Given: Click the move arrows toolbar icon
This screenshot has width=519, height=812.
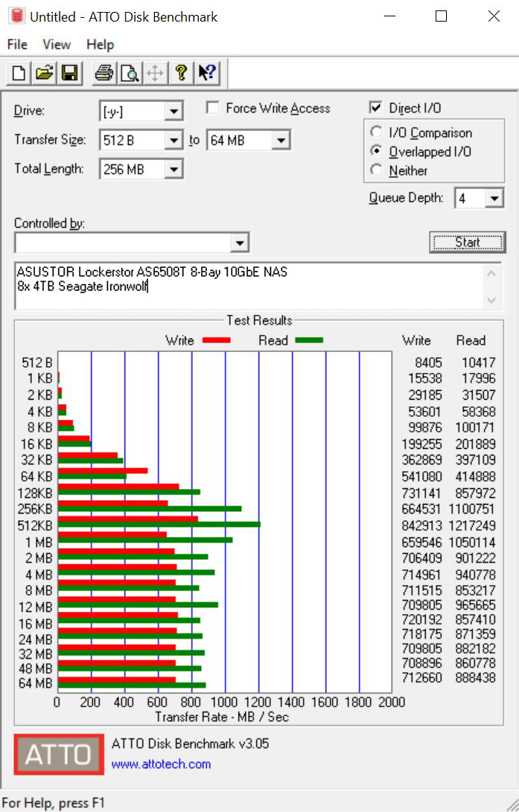Looking at the screenshot, I should coord(155,73).
